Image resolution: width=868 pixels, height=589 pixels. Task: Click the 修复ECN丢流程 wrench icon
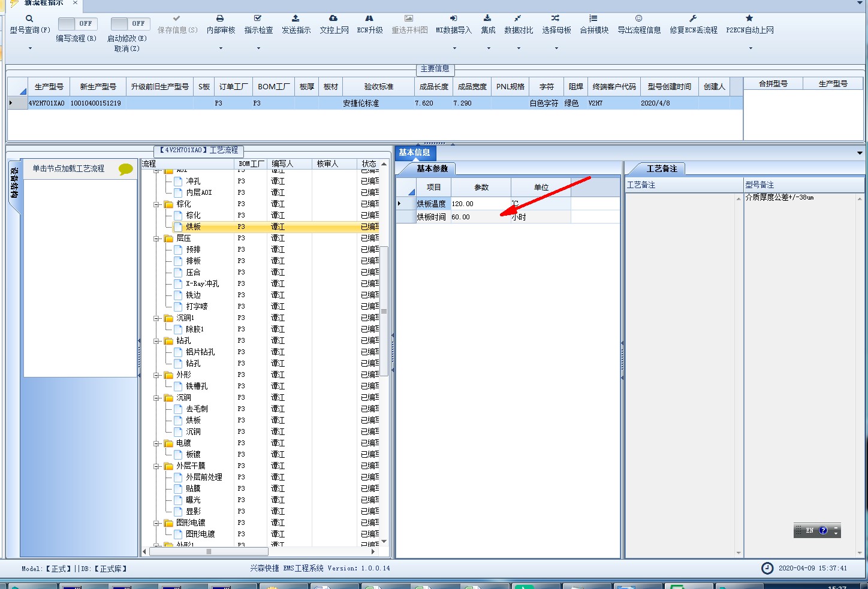tap(693, 19)
